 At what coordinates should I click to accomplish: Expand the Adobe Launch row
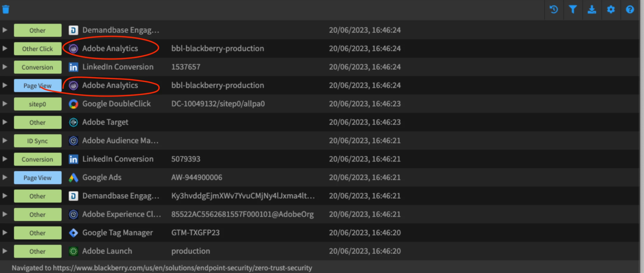[5, 251]
